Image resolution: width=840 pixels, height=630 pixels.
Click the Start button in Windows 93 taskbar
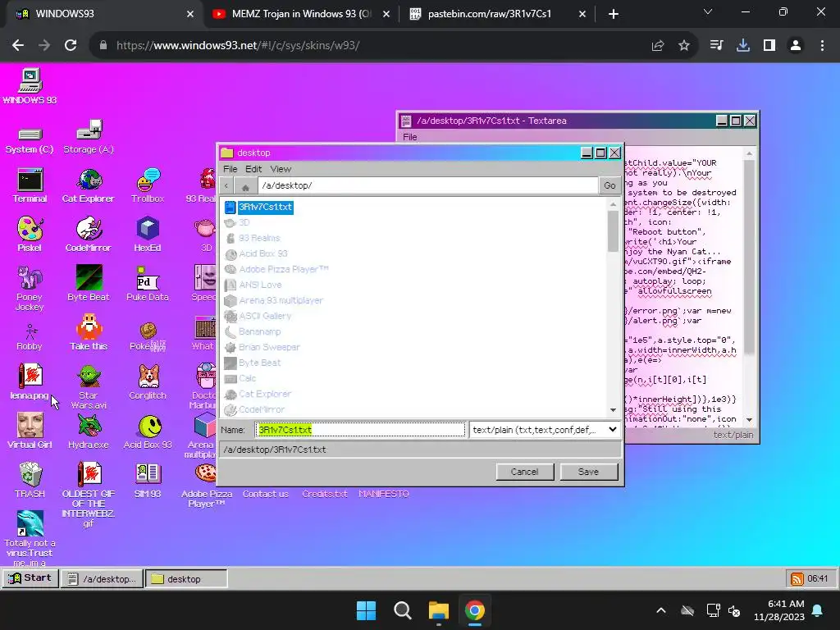click(30, 578)
